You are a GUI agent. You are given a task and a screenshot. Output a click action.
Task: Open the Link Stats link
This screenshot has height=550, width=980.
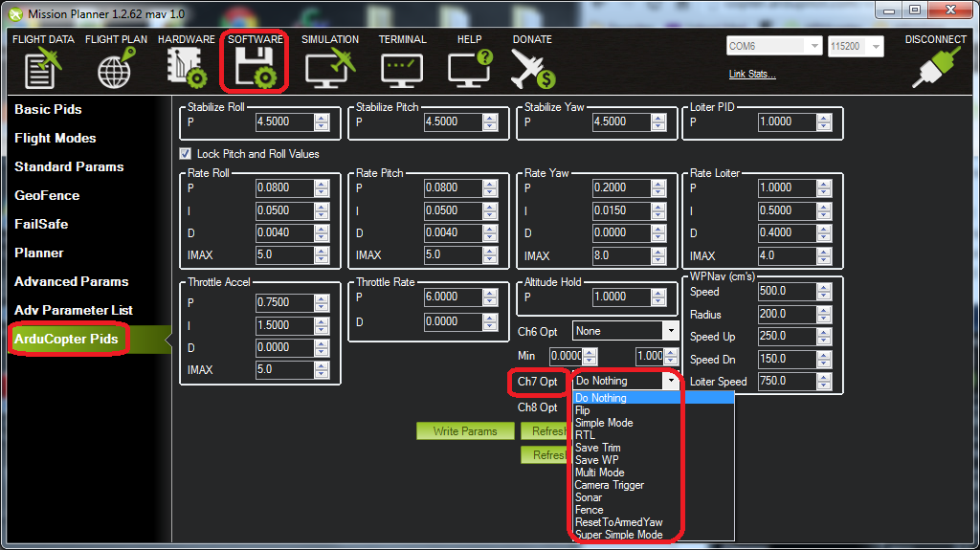coord(752,74)
